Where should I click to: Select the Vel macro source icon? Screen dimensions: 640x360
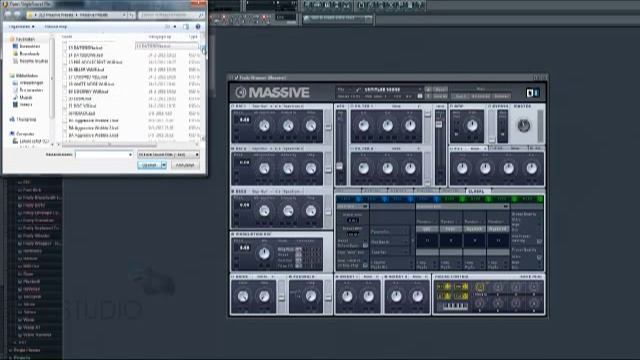461,287
